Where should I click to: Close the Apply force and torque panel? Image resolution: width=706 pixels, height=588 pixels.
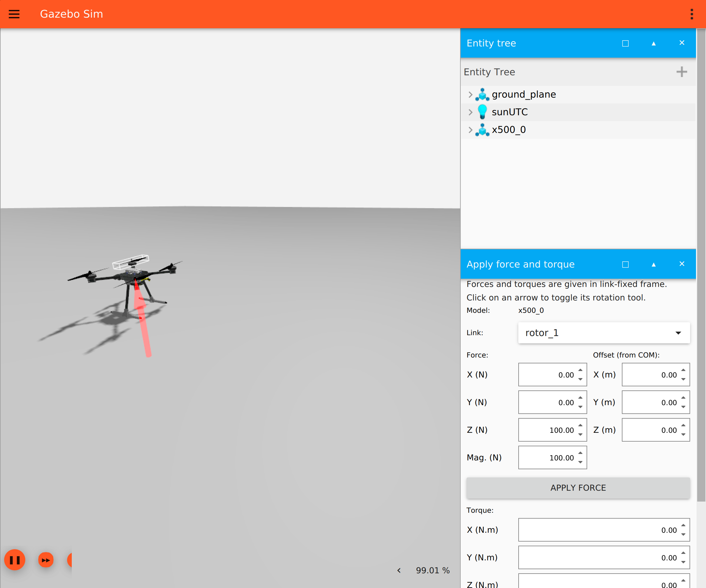click(682, 264)
